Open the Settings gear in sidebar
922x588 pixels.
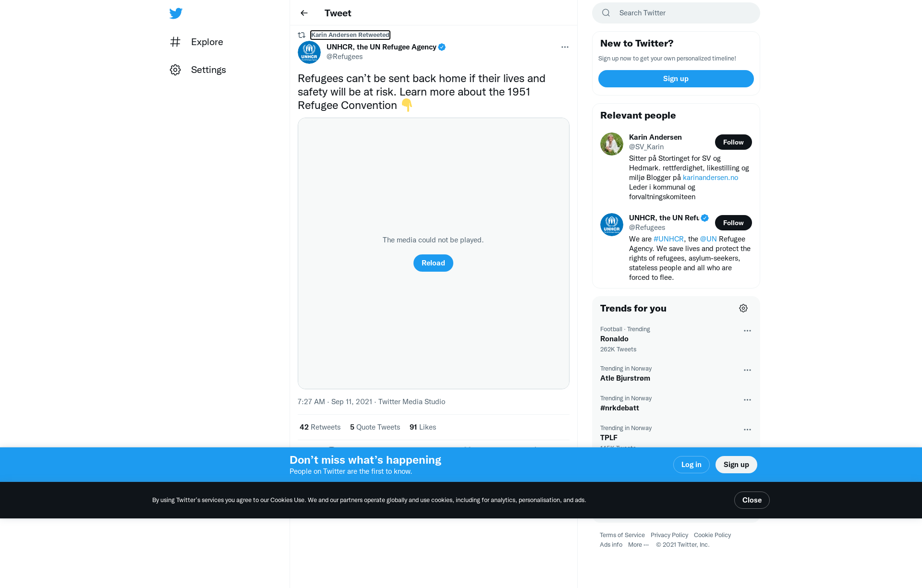(x=175, y=70)
